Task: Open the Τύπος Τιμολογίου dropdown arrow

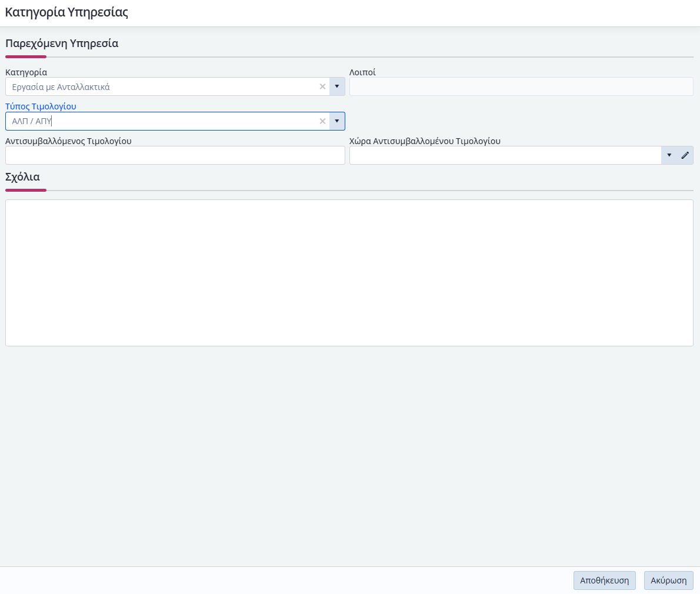Action: click(337, 121)
